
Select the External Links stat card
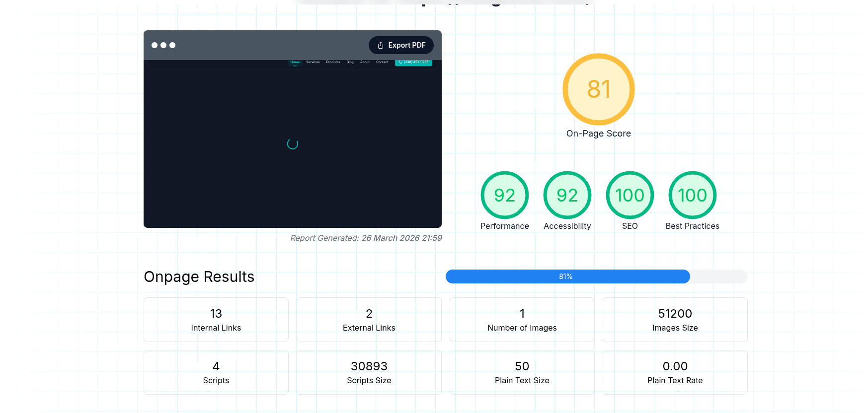(x=369, y=320)
